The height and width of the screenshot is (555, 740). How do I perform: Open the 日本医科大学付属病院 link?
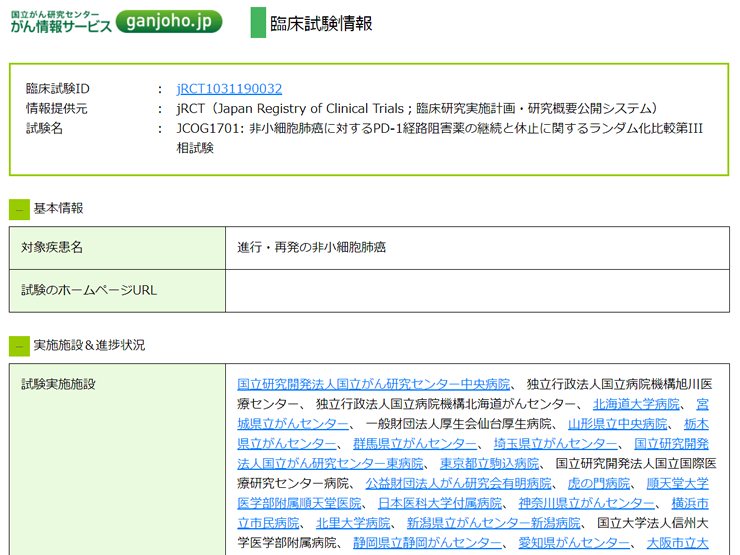coord(440,503)
